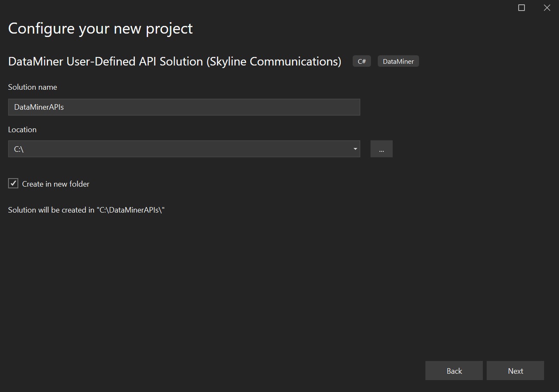
Task: Maximize the dialog window
Action: tap(522, 8)
